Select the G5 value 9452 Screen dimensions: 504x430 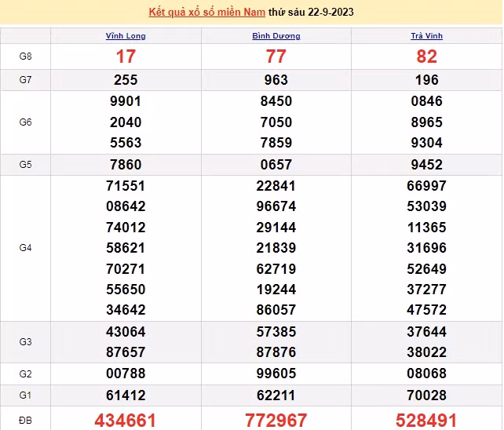pyautogui.click(x=426, y=165)
